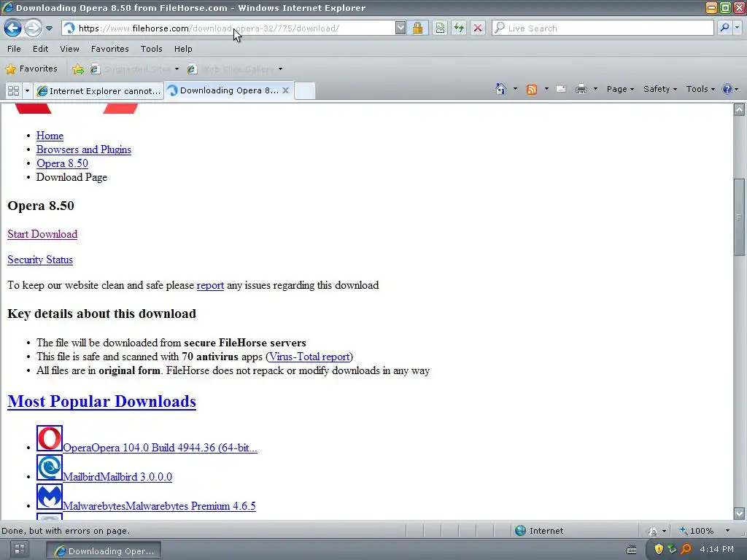747x560 pixels.
Task: Open the Tools menu in menu bar
Action: [x=152, y=49]
